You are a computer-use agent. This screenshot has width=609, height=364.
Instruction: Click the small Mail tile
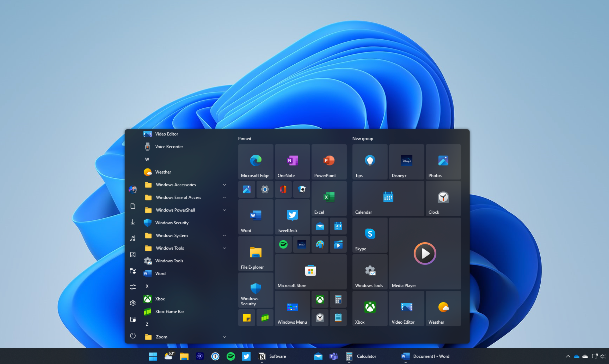tap(320, 226)
